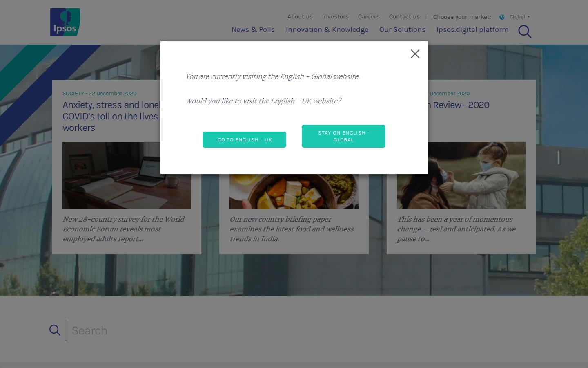Close the website region popup
The image size is (588, 368).
[415, 54]
